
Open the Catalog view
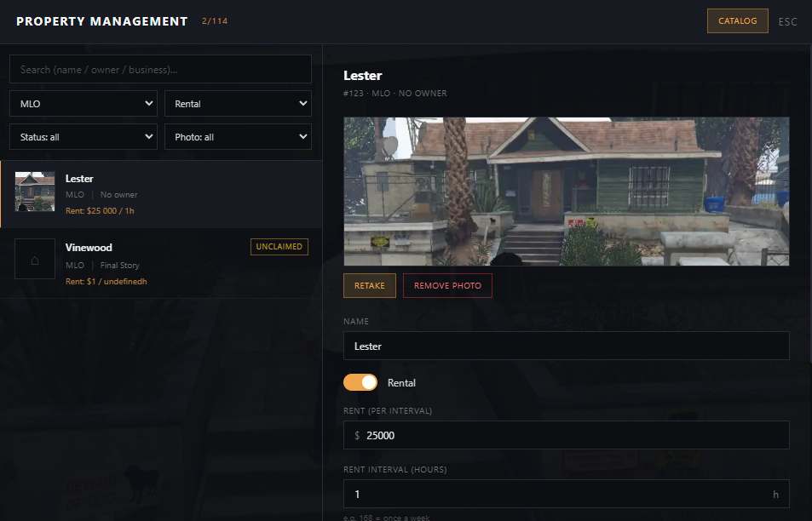pyautogui.click(x=737, y=21)
